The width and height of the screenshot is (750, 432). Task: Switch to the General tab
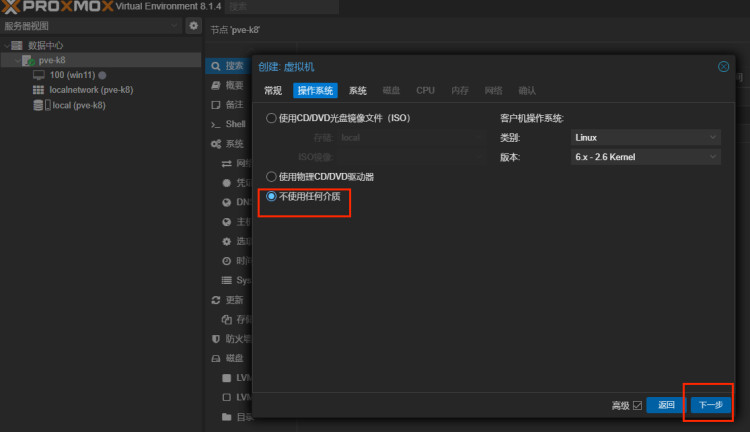(x=273, y=90)
